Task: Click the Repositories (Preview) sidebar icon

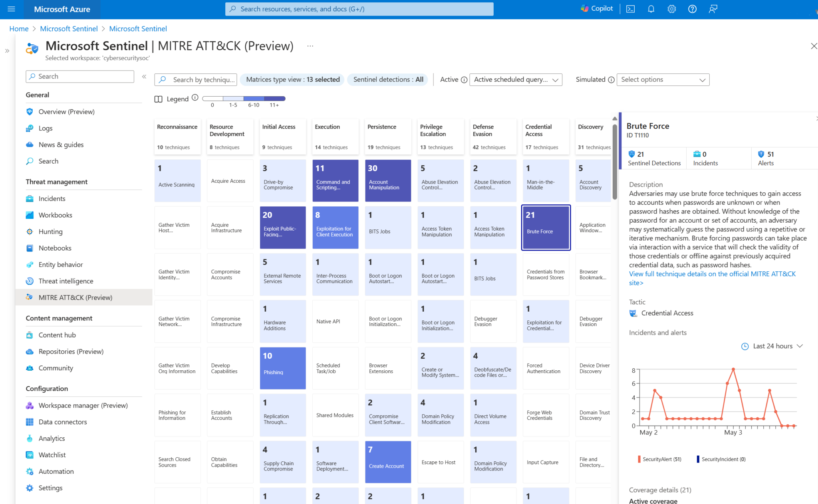Action: [x=30, y=352]
